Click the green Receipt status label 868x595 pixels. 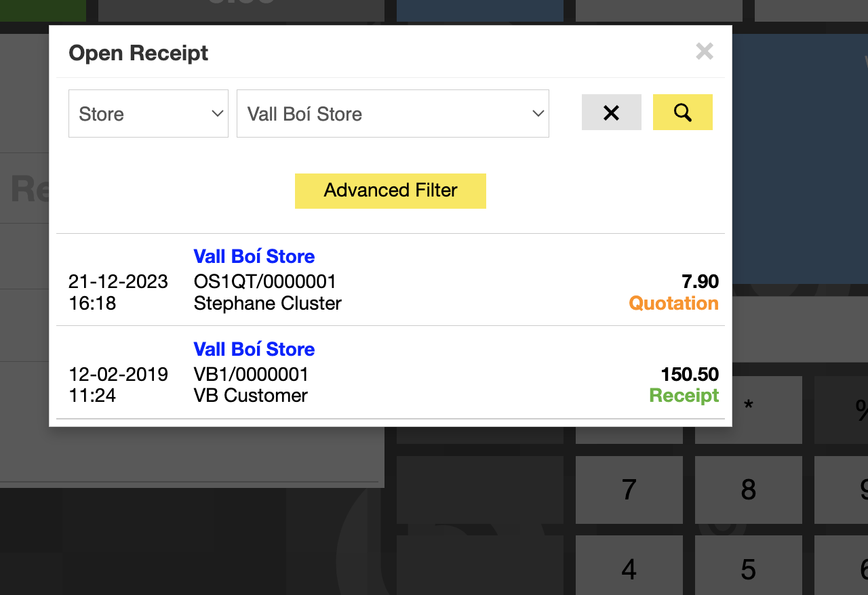684,396
